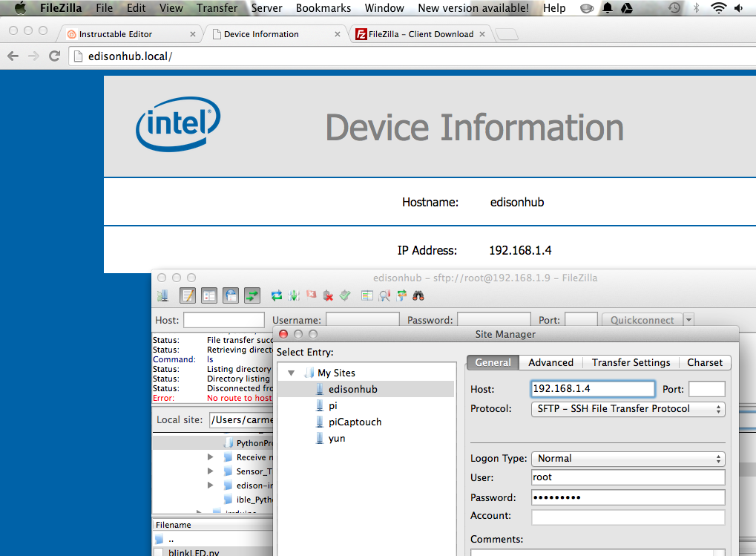Click the Account field in Site Manager

pos(628,517)
